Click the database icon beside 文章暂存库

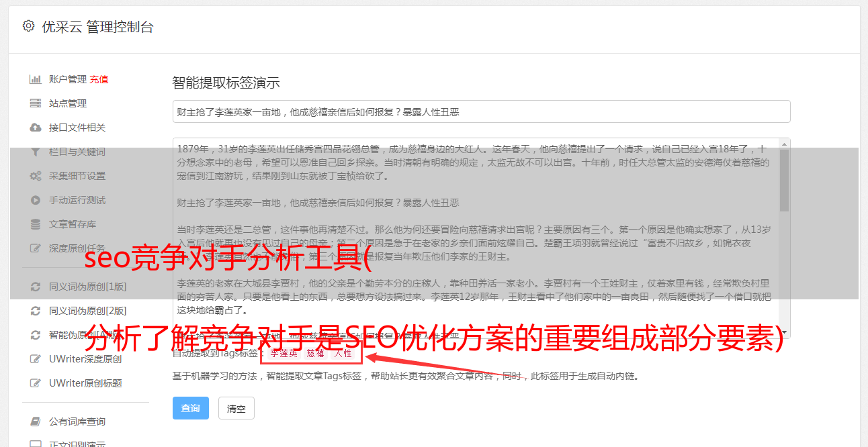pyautogui.click(x=36, y=224)
